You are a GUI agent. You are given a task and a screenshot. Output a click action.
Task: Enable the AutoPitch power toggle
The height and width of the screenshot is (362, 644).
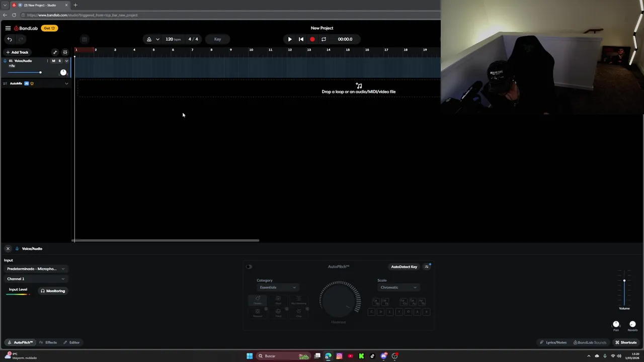(249, 267)
